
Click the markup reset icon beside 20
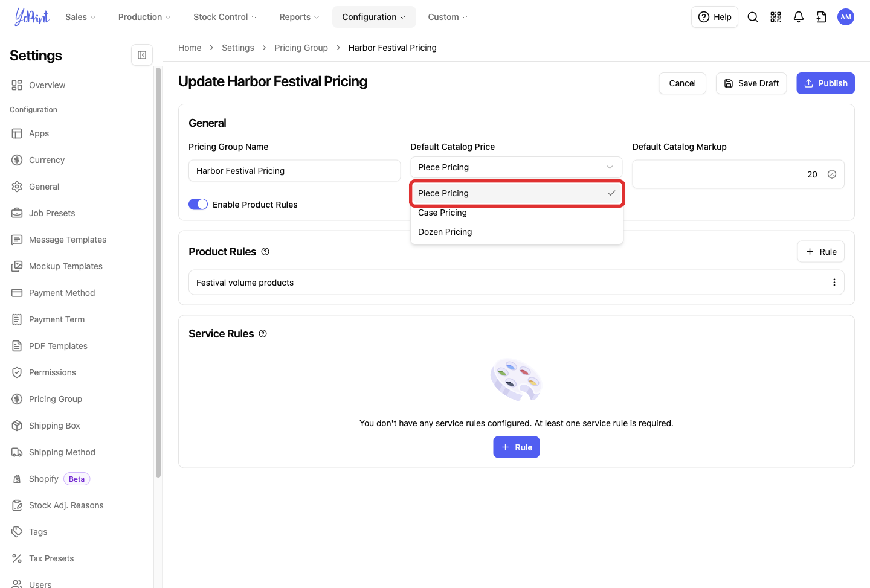pyautogui.click(x=832, y=174)
